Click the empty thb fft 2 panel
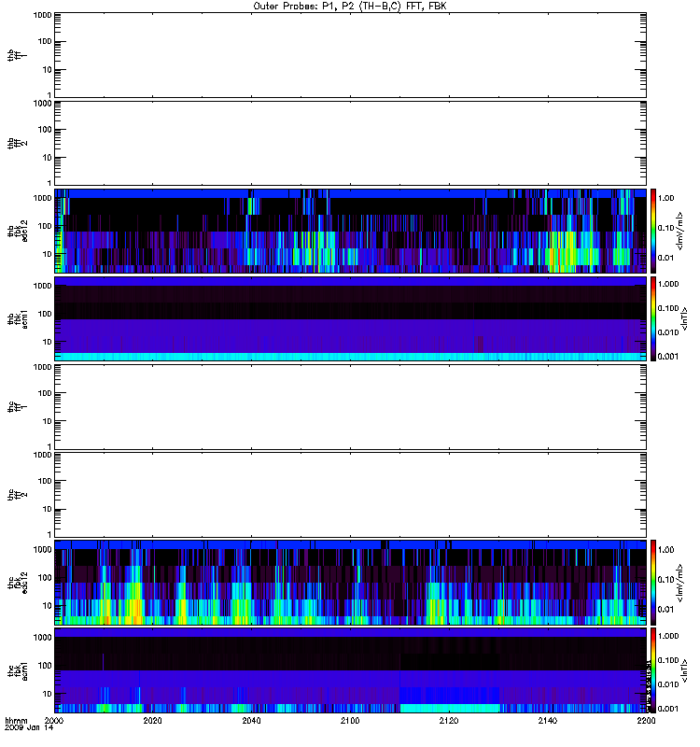 point(350,143)
